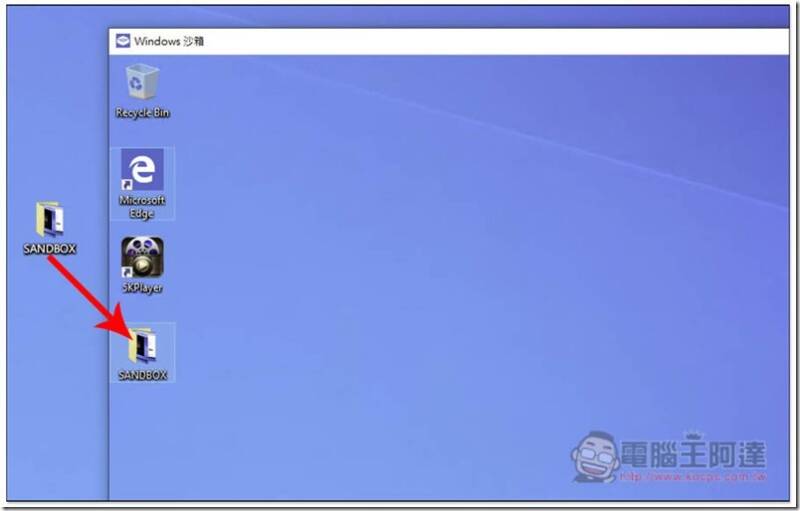Select the Recycle Bin icon
The image size is (800, 511).
coord(142,82)
